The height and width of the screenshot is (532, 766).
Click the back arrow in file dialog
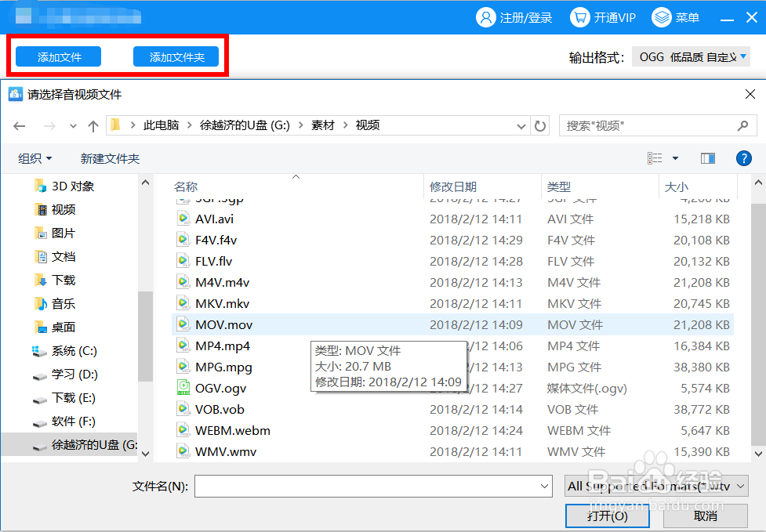pos(20,126)
